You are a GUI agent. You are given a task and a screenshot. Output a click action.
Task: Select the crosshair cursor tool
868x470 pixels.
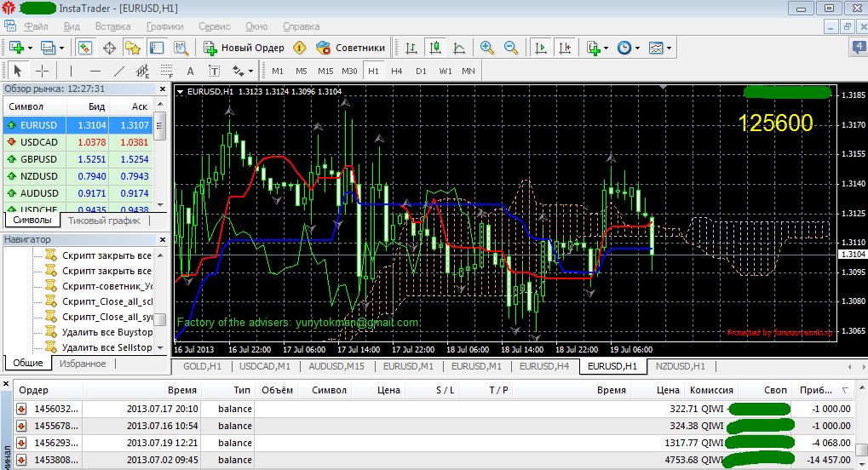point(41,71)
